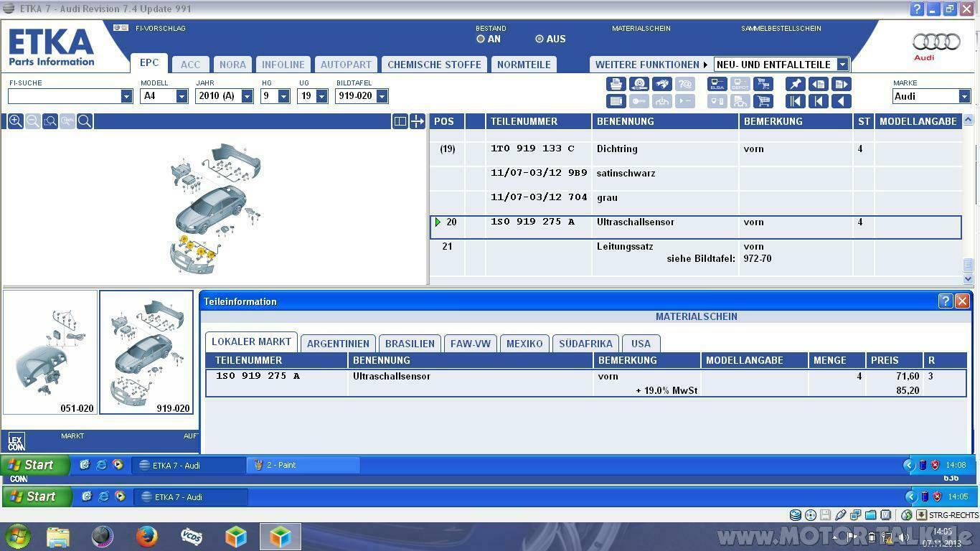980x551 pixels.
Task: Open the NEU- UND ENTFALLTEILE dropdown
Action: pyautogui.click(x=841, y=65)
